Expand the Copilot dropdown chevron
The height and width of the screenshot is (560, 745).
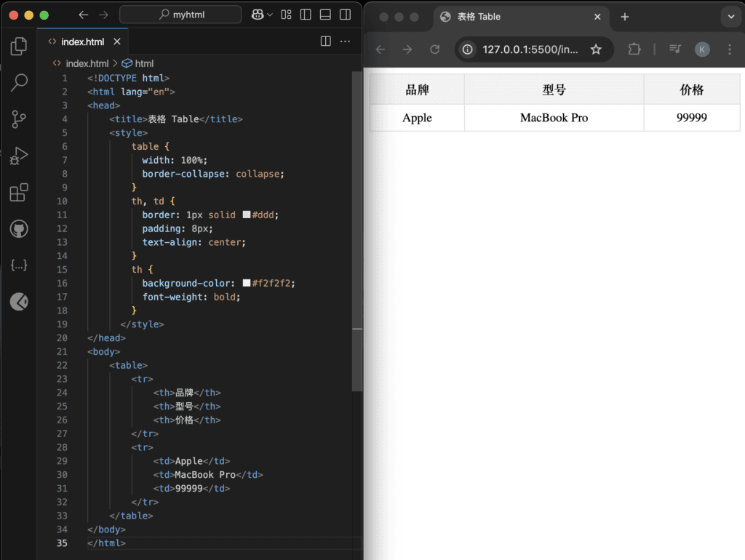coord(270,15)
